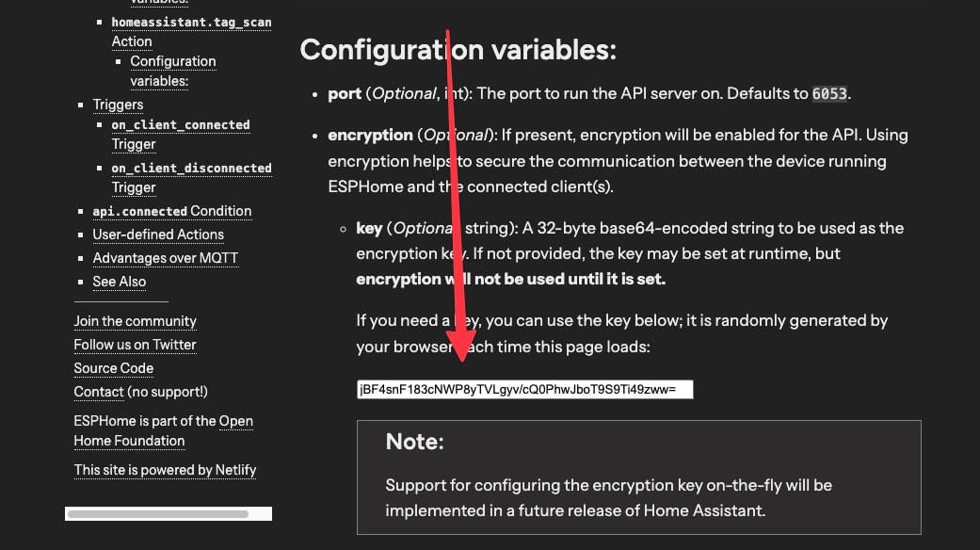Viewport: 980px width, 550px height.
Task: Go to api.connected Condition section
Action: 172,211
